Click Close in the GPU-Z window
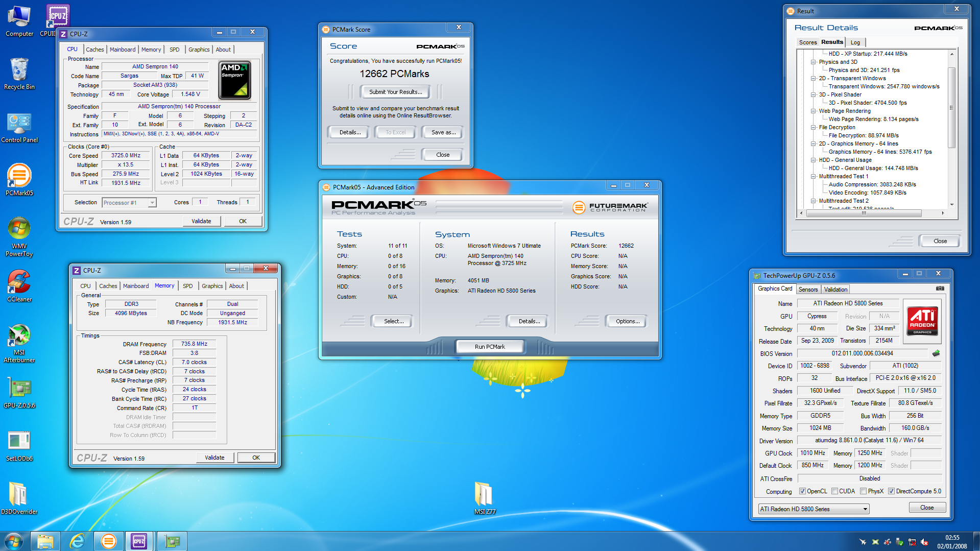This screenshot has width=980, height=551. [927, 508]
